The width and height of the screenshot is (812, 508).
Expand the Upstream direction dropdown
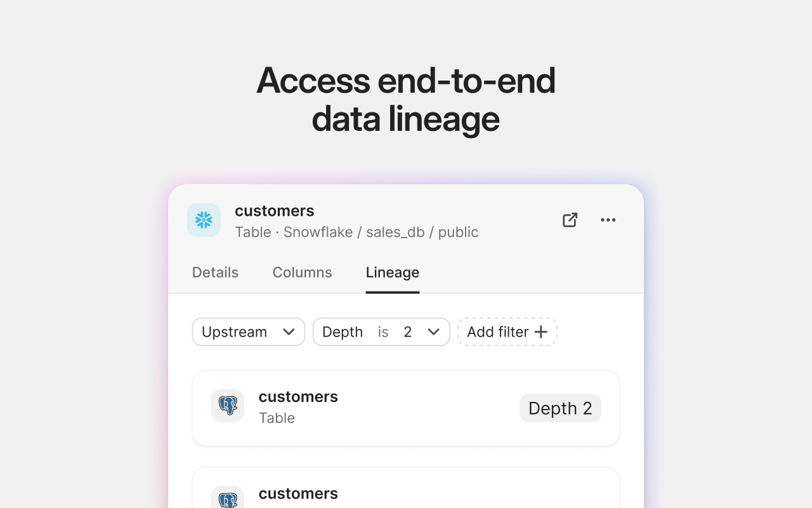point(249,331)
